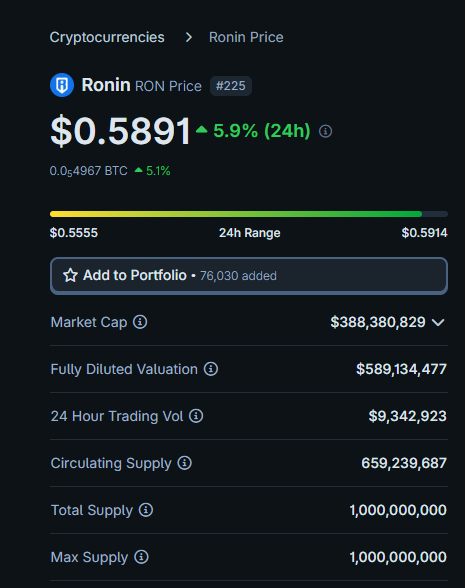The height and width of the screenshot is (588, 465).
Task: Click the Add to Portfolio button
Action: coord(249,276)
